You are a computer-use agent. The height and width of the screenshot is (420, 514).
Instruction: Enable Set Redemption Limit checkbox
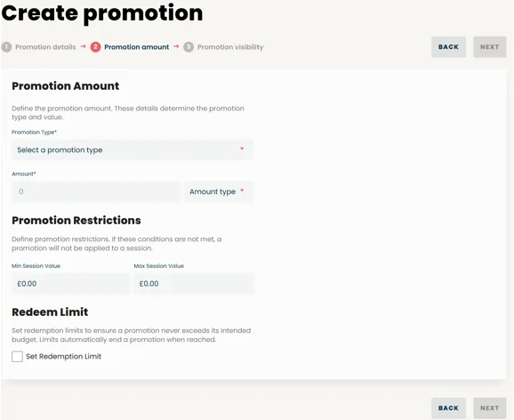coord(17,356)
